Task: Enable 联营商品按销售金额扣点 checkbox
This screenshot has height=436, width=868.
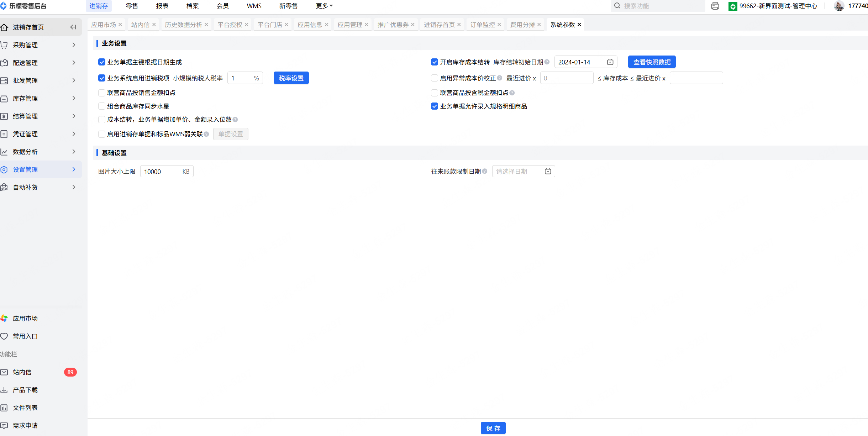Action: pos(102,93)
